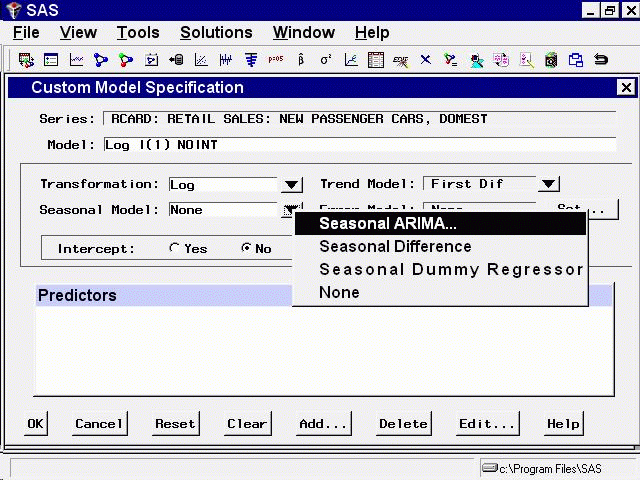Open the Tools menu

[x=138, y=33]
